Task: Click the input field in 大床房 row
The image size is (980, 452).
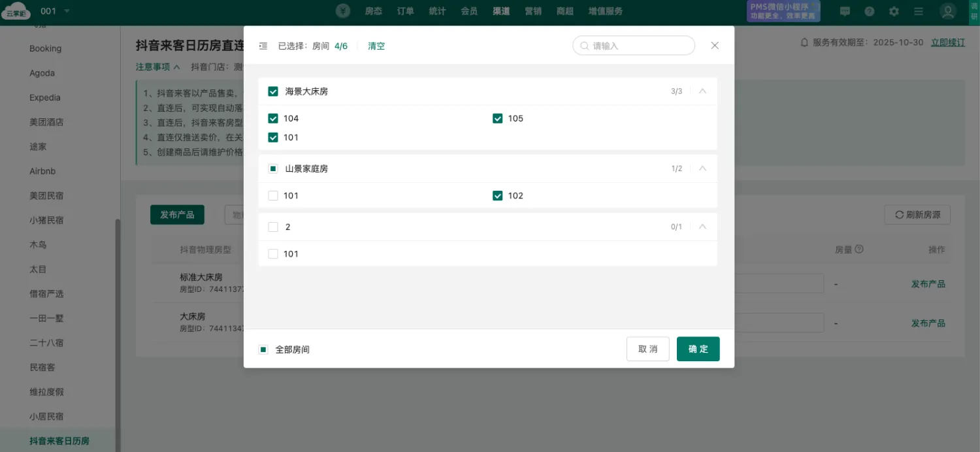Action: [x=779, y=323]
